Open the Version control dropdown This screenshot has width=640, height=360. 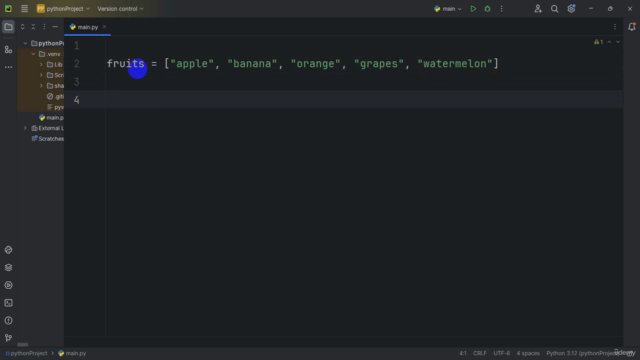pos(120,9)
